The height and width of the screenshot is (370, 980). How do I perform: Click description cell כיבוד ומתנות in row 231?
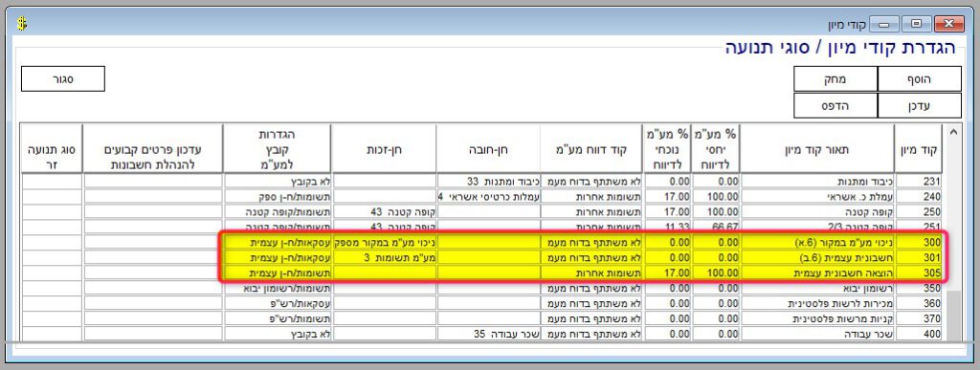click(817, 182)
